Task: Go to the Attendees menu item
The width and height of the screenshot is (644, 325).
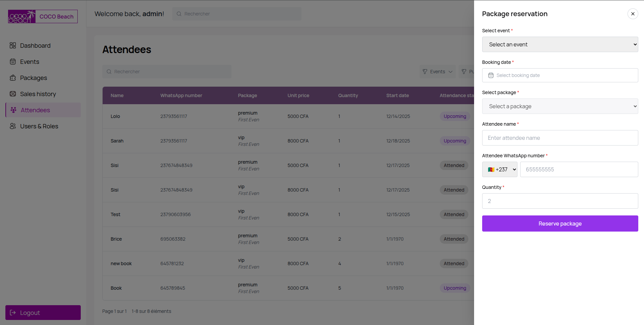Action: point(35,110)
